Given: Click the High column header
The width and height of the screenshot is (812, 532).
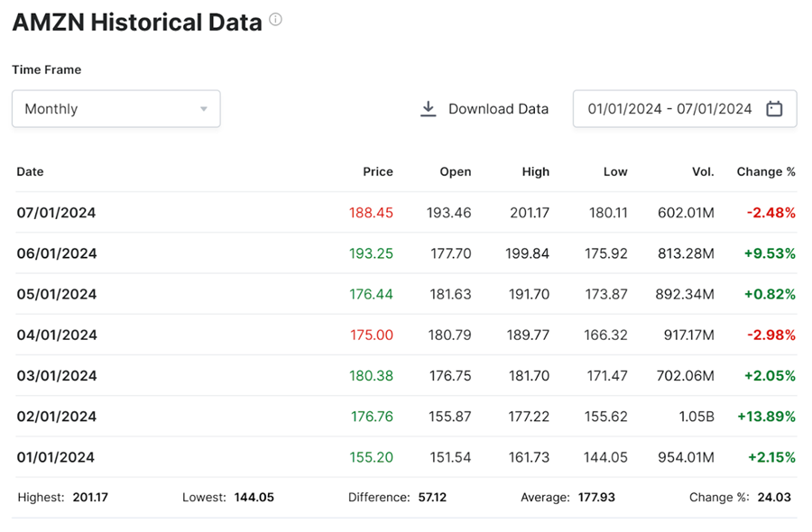Looking at the screenshot, I should pos(535,171).
